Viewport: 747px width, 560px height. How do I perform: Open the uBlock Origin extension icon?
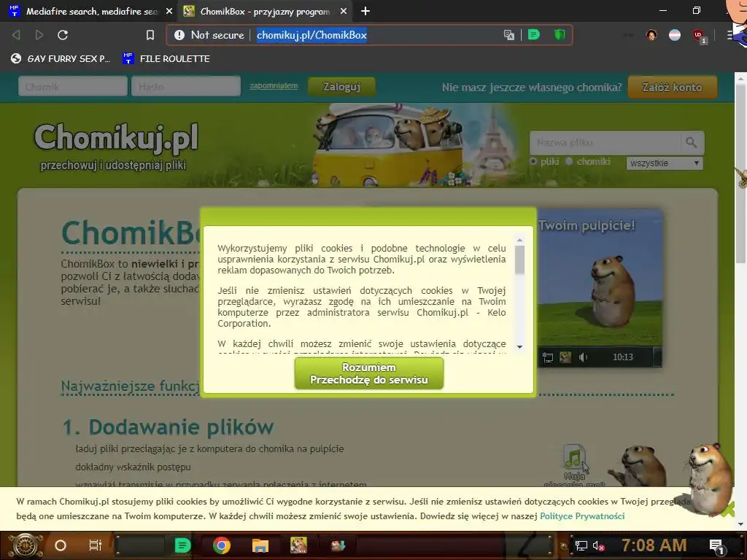699,36
